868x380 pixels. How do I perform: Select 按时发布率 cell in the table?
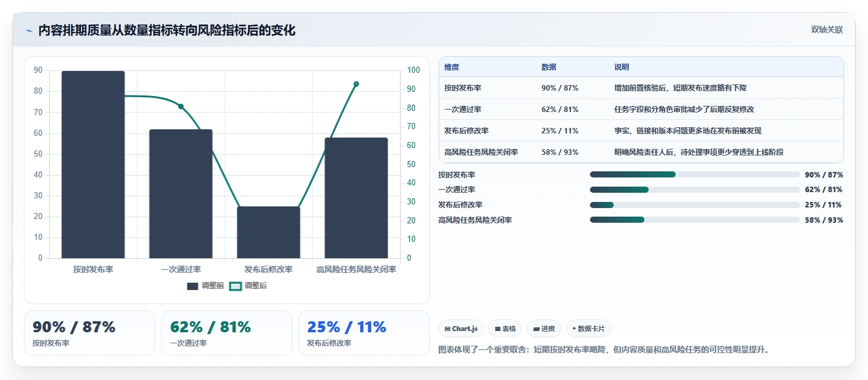[x=463, y=88]
